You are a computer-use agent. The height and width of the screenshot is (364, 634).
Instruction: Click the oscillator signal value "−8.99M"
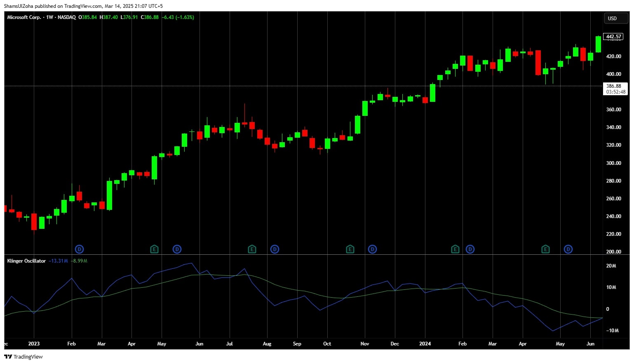79,261
